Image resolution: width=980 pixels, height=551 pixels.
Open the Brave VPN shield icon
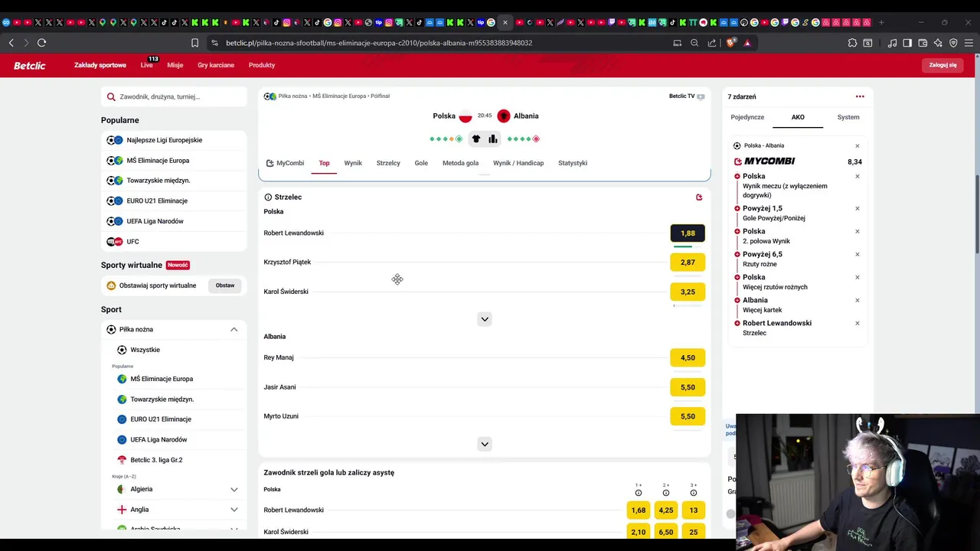[x=953, y=43]
